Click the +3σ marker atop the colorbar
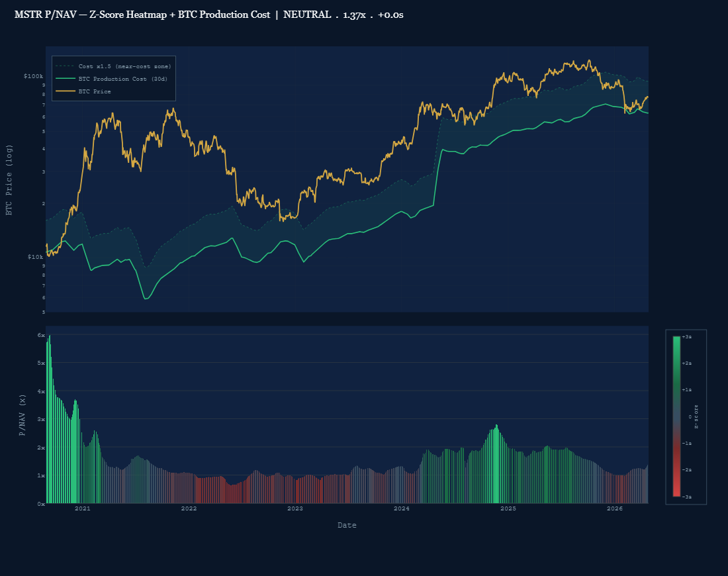 pyautogui.click(x=686, y=336)
